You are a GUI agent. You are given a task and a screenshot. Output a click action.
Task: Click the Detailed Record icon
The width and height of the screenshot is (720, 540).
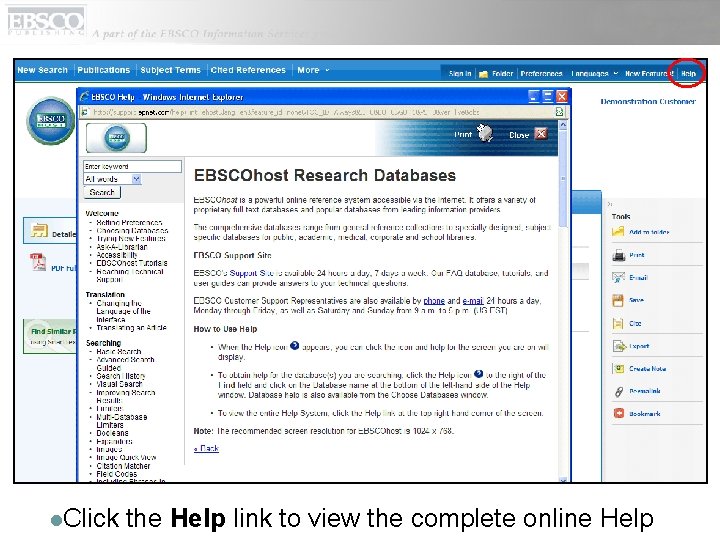(39, 231)
